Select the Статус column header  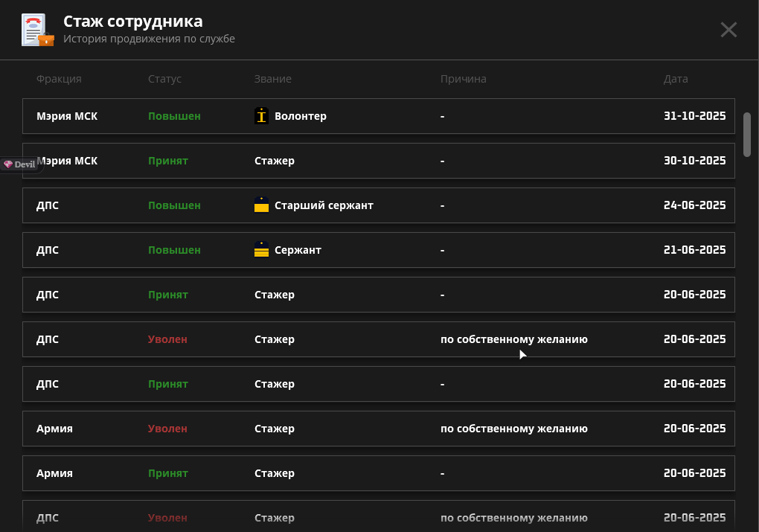pyautogui.click(x=164, y=79)
